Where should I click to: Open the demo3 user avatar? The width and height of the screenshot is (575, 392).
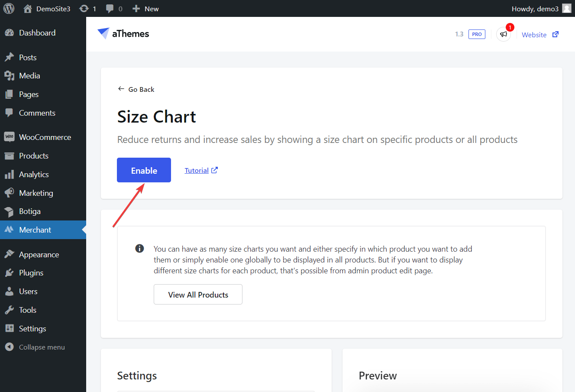567,9
